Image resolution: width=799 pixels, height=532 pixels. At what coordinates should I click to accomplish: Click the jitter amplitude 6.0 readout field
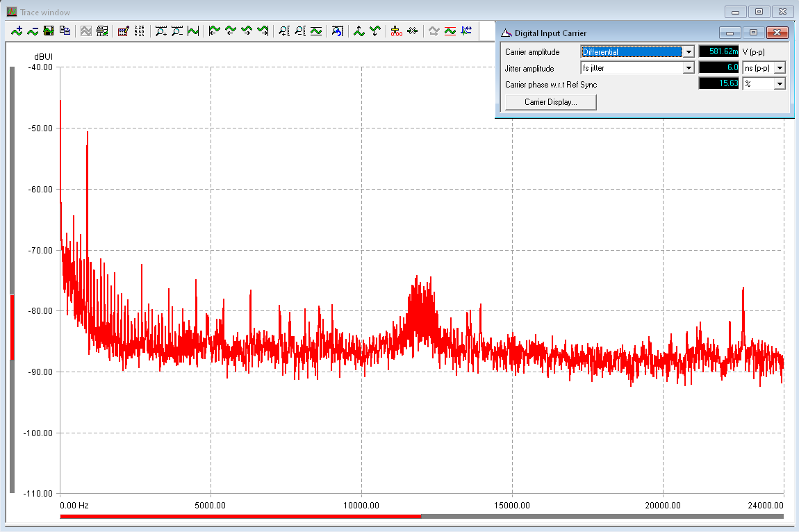coord(719,68)
